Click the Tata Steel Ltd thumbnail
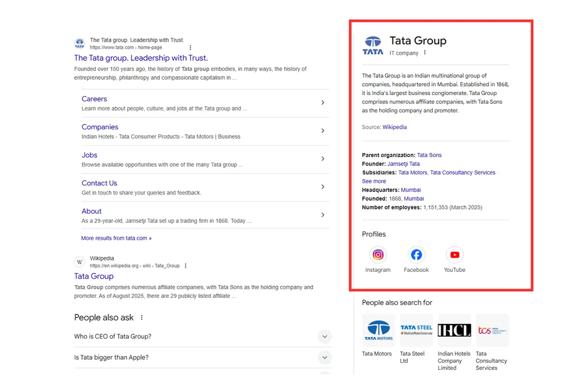588x392 pixels. pyautogui.click(x=416, y=330)
